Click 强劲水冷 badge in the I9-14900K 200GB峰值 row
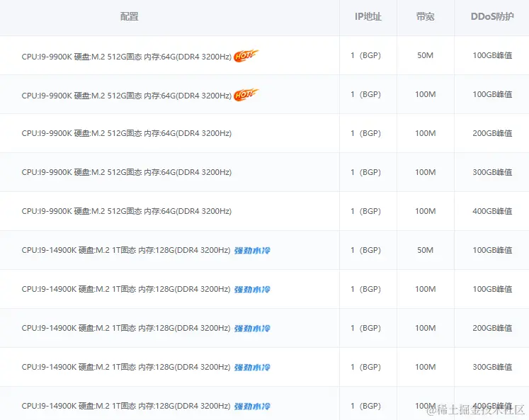Screen dimensions: 529x420 click(252, 328)
